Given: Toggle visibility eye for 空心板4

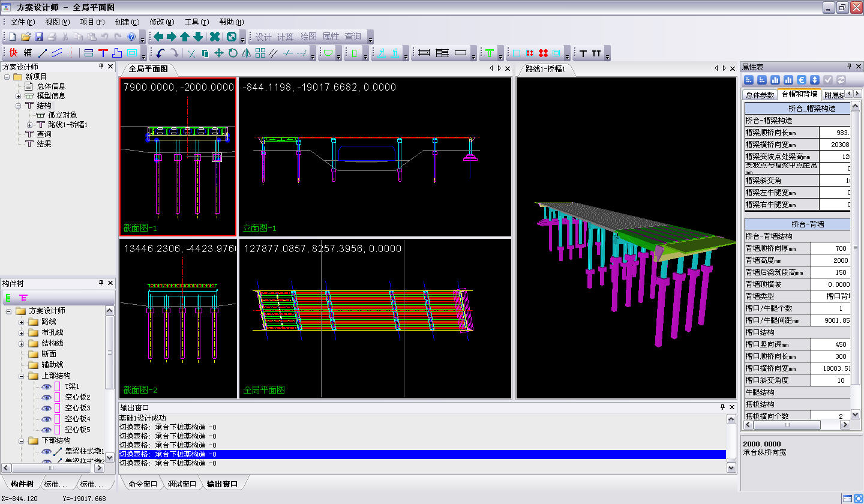Looking at the screenshot, I should tap(46, 419).
